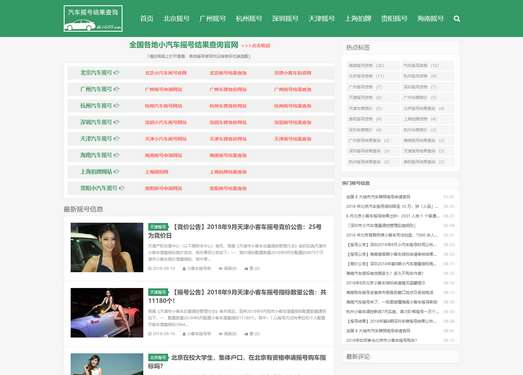Click tag icon beside 海南汽车摇号
Screen dimensions: 523x375
pyautogui.click(x=116, y=155)
